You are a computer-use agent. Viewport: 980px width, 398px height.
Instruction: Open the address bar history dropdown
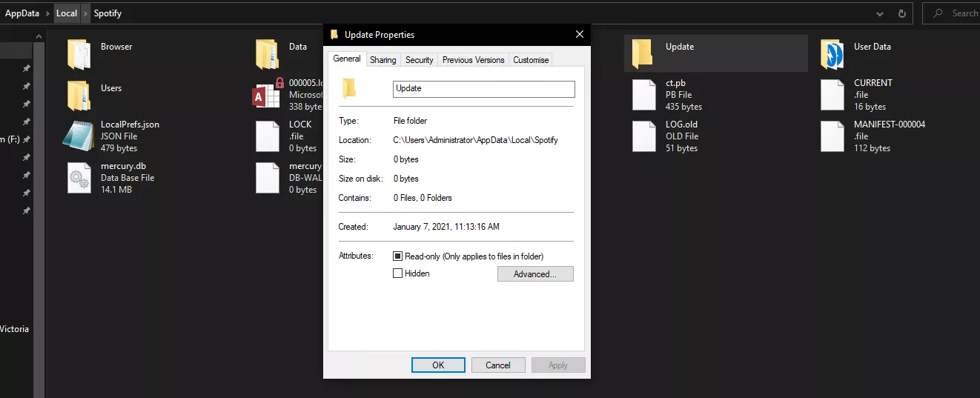pos(880,13)
